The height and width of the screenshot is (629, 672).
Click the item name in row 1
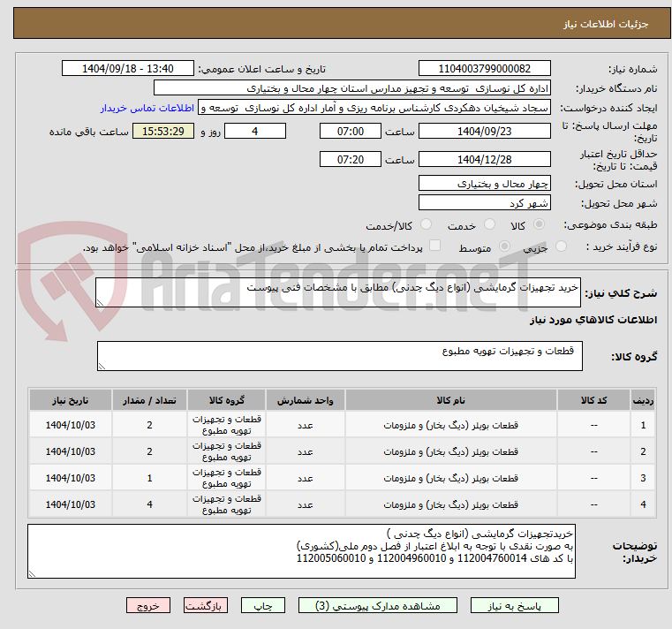[x=451, y=425]
